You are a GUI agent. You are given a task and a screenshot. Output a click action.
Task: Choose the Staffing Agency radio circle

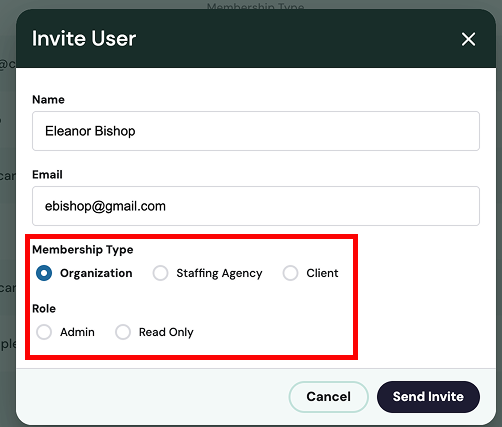(160, 273)
